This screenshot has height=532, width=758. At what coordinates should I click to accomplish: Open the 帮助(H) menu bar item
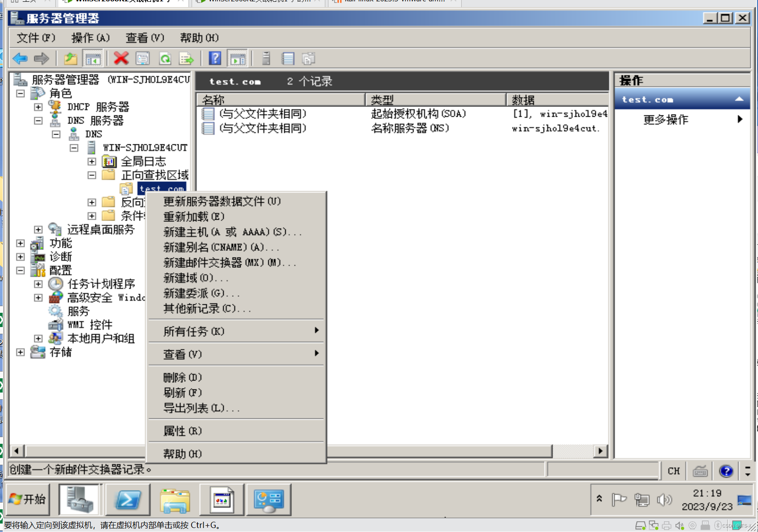199,38
